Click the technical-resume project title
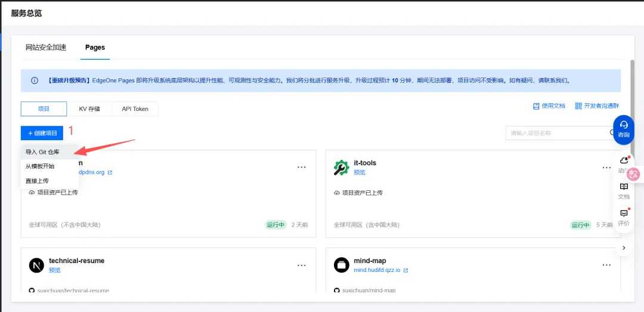Screen dimensions: 644x312 tap(77, 261)
